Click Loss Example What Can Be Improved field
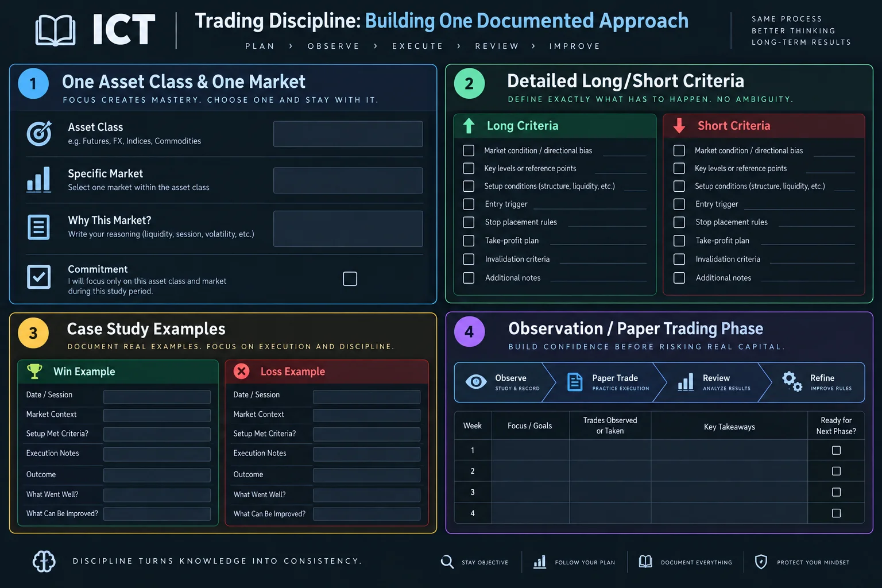The image size is (882, 588). coord(366,514)
